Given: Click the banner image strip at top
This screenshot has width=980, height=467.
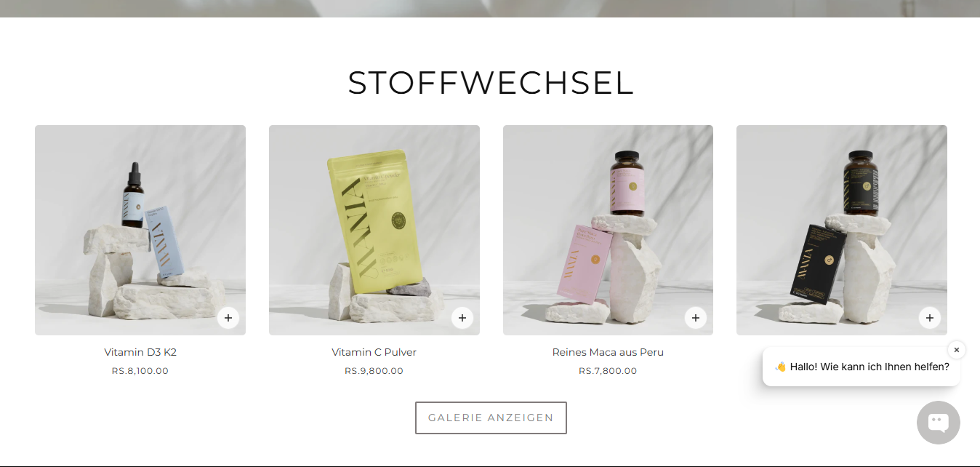Looking at the screenshot, I should tap(490, 9).
